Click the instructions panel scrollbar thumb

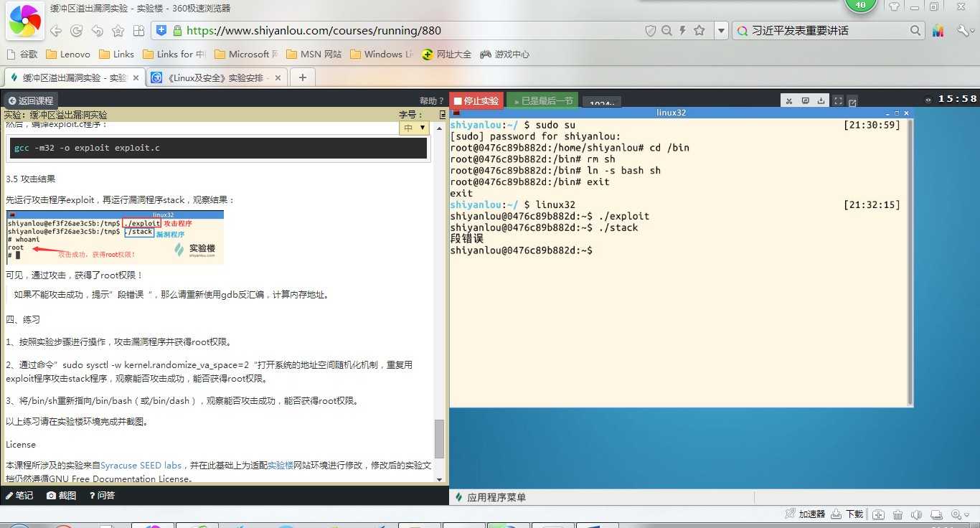coord(440,438)
